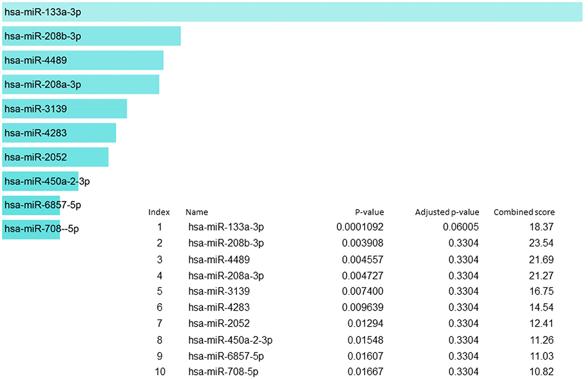Click hsa-miR-208a-3p in the table Name column
The image size is (588, 379).
click(226, 276)
